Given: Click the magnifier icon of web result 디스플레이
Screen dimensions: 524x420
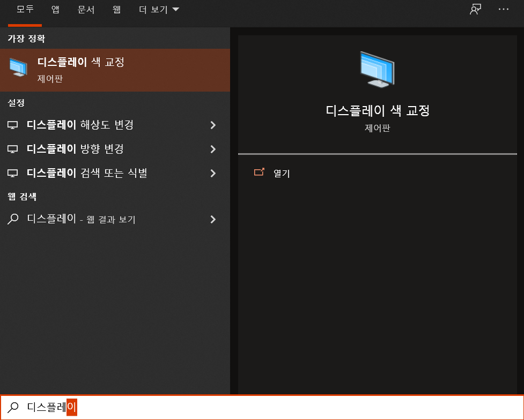Looking at the screenshot, I should tap(13, 219).
